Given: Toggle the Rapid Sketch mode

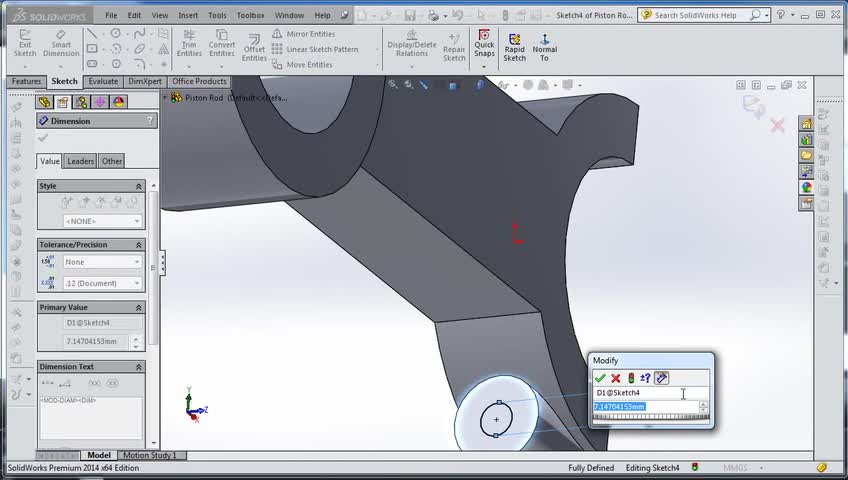Looking at the screenshot, I should coord(514,47).
